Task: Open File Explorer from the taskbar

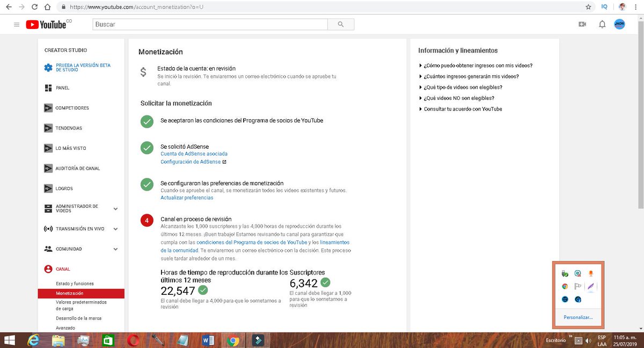Action: coord(58,340)
